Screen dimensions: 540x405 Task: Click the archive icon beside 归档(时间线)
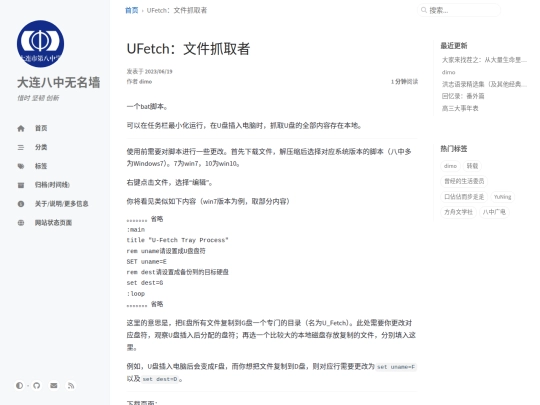pos(21,185)
